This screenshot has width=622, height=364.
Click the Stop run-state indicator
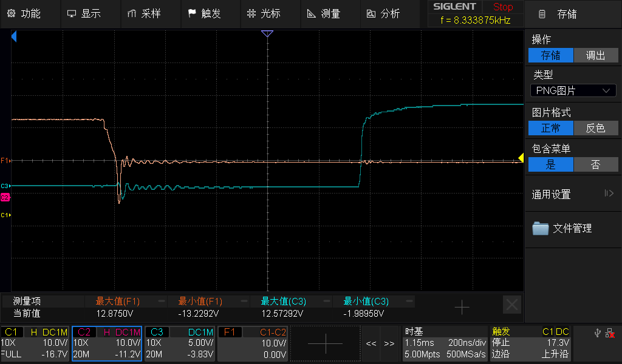(503, 7)
